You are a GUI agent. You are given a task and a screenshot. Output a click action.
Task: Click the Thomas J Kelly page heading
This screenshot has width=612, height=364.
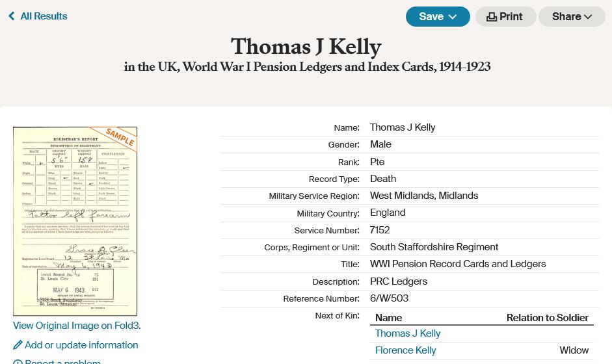point(306,47)
